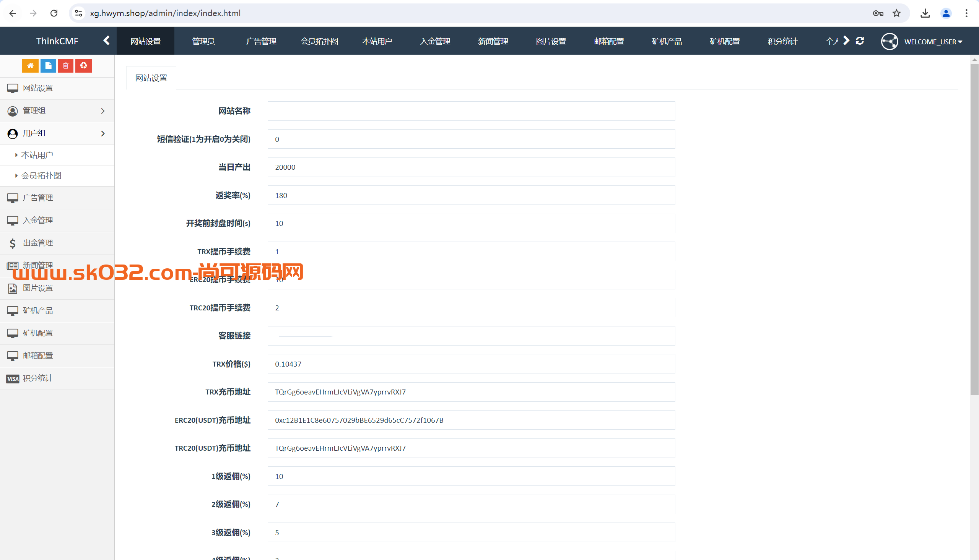The width and height of the screenshot is (979, 560).
Task: Open the WELCOME_USER dropdown menu
Action: coord(933,42)
